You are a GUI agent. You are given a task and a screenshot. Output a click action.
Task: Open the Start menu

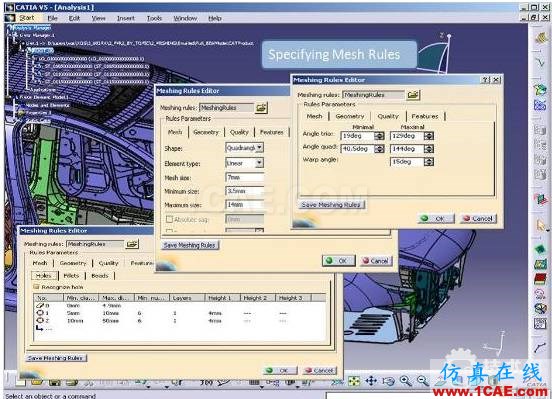(27, 18)
